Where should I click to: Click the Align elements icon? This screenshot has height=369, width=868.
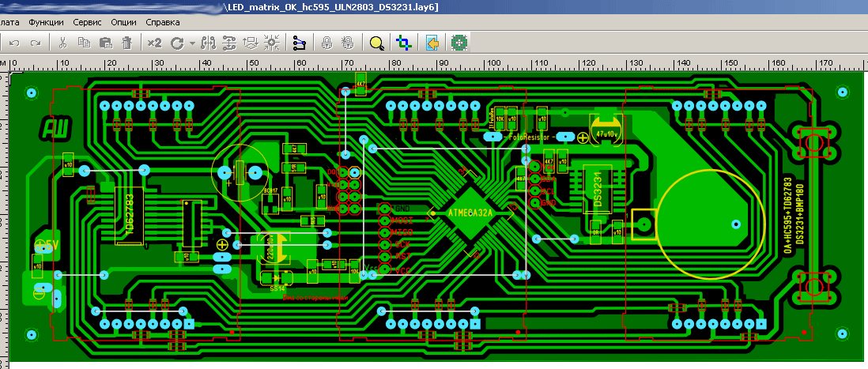pyautogui.click(x=251, y=43)
